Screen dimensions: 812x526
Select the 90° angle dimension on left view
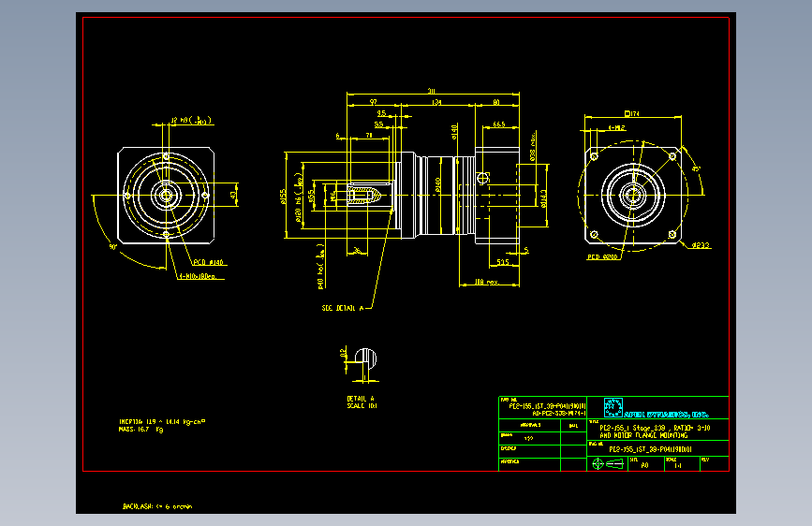click(x=113, y=247)
